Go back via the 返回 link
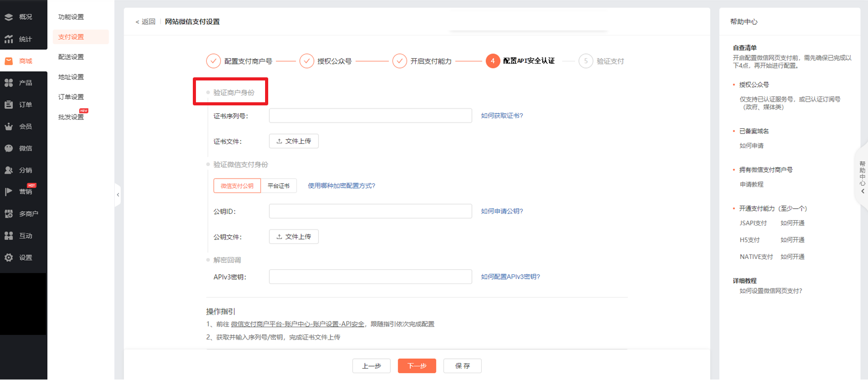 click(x=146, y=22)
